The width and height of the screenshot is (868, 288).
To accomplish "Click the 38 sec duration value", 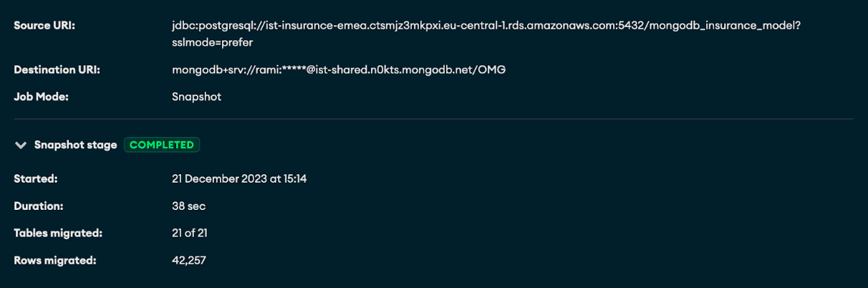I will (x=188, y=206).
